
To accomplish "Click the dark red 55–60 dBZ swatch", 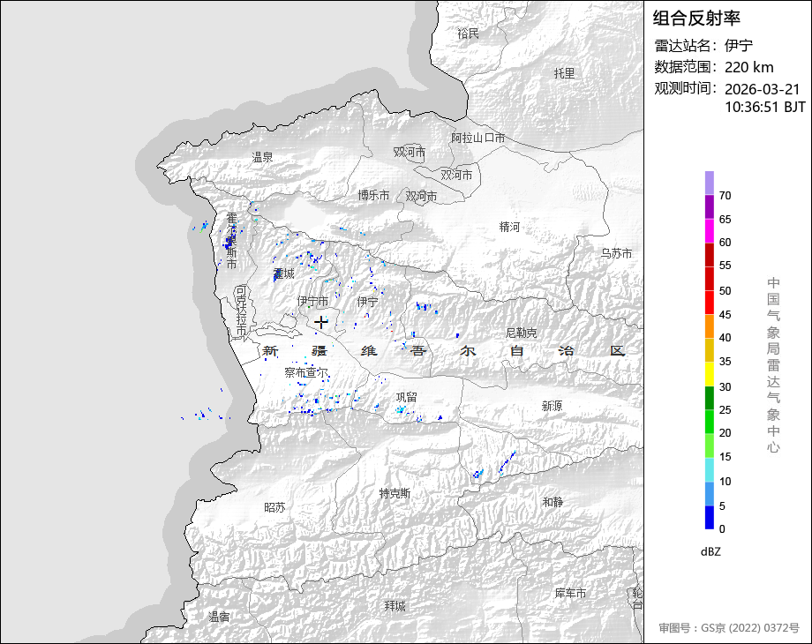I will [x=710, y=254].
